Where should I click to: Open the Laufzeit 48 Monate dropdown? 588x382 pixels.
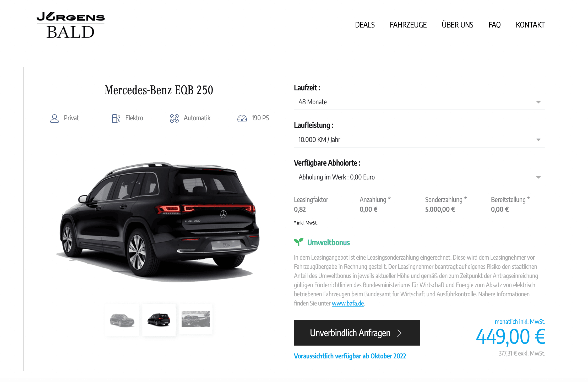point(420,102)
